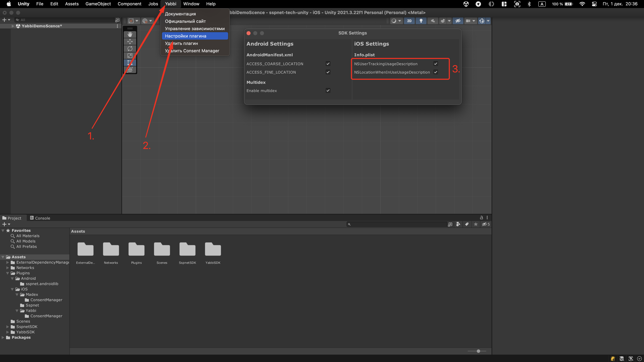The height and width of the screenshot is (362, 644).
Task: Select the Rotate tool
Action: tap(130, 48)
